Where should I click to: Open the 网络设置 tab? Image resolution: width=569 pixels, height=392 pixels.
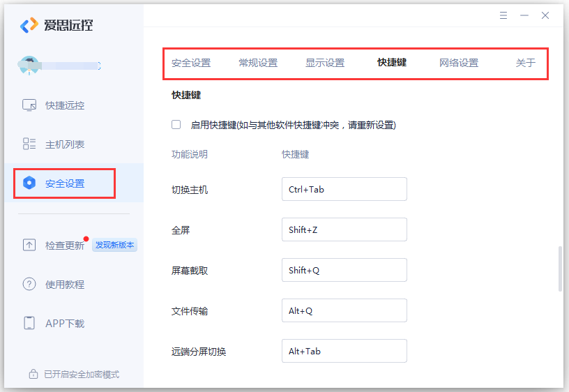[x=459, y=63]
